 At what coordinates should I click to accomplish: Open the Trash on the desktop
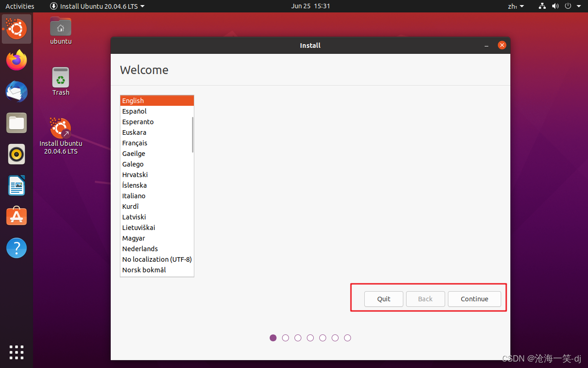point(61,76)
